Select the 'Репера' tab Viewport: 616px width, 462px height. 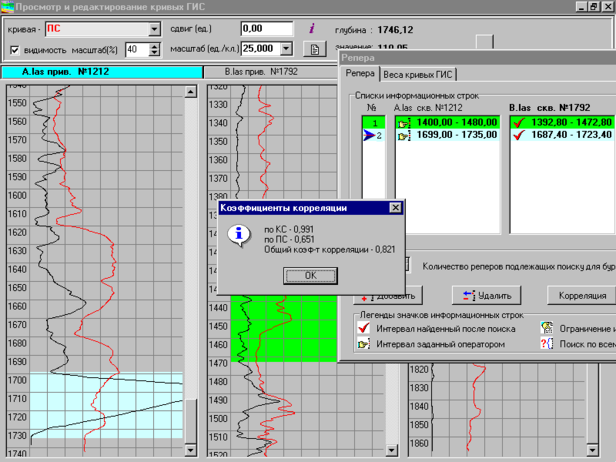[x=360, y=74]
